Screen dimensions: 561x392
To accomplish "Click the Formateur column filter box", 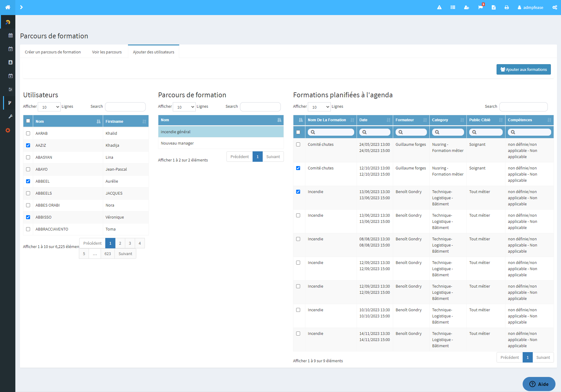I will tap(411, 132).
